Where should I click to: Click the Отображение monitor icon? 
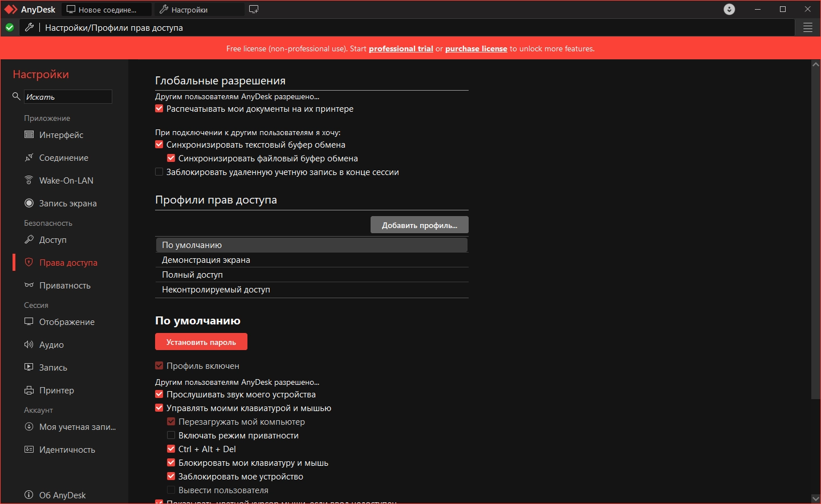29,322
